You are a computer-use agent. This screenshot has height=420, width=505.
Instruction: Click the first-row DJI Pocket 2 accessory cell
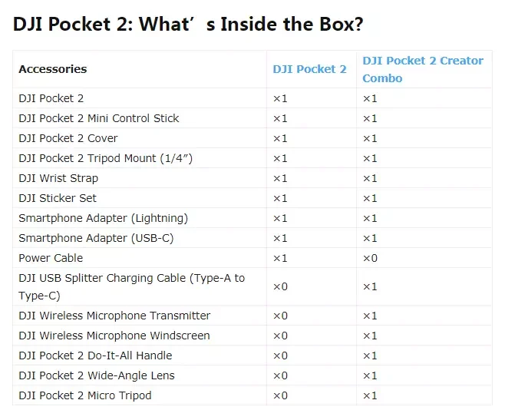click(51, 98)
